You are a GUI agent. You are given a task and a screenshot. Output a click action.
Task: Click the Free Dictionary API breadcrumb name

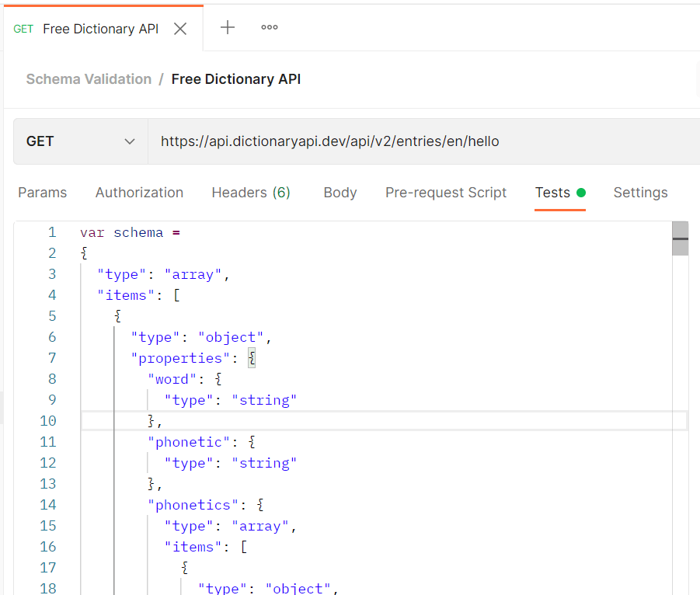(x=236, y=79)
